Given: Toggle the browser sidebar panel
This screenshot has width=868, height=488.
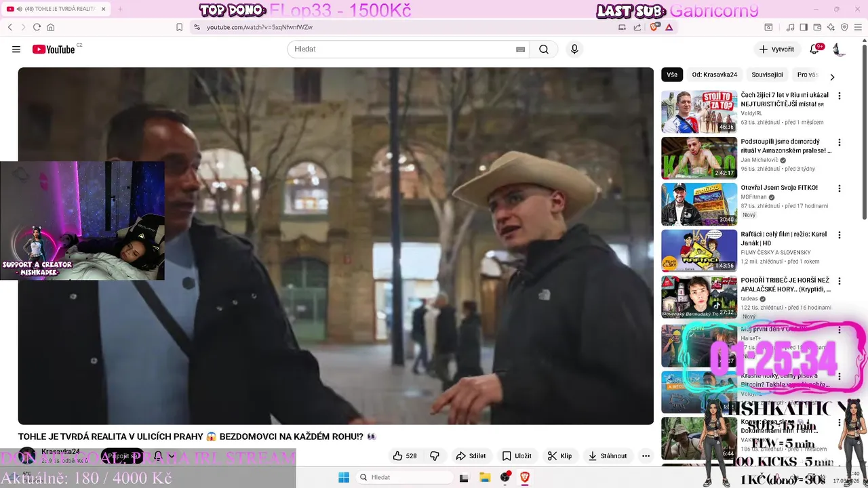Looking at the screenshot, I should click(x=804, y=27).
